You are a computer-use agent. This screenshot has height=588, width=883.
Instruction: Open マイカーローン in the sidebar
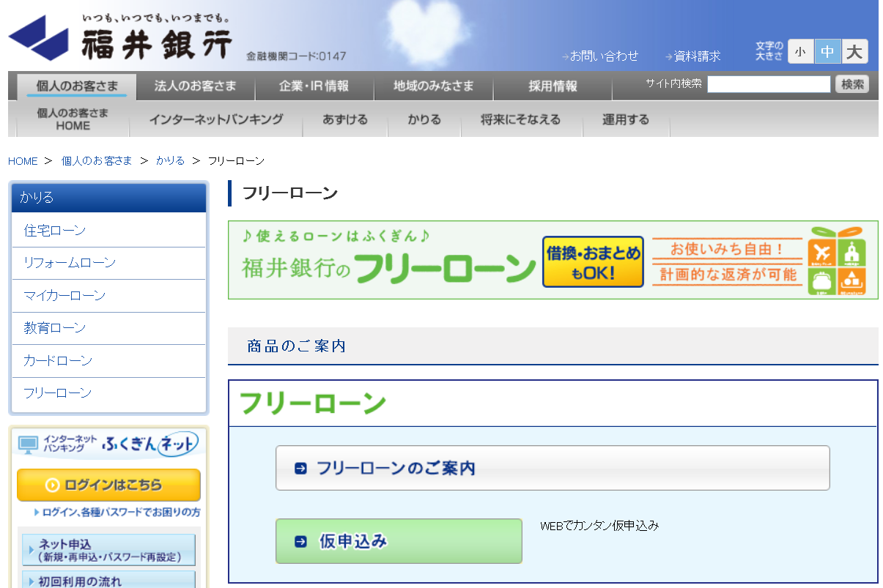[x=108, y=296]
